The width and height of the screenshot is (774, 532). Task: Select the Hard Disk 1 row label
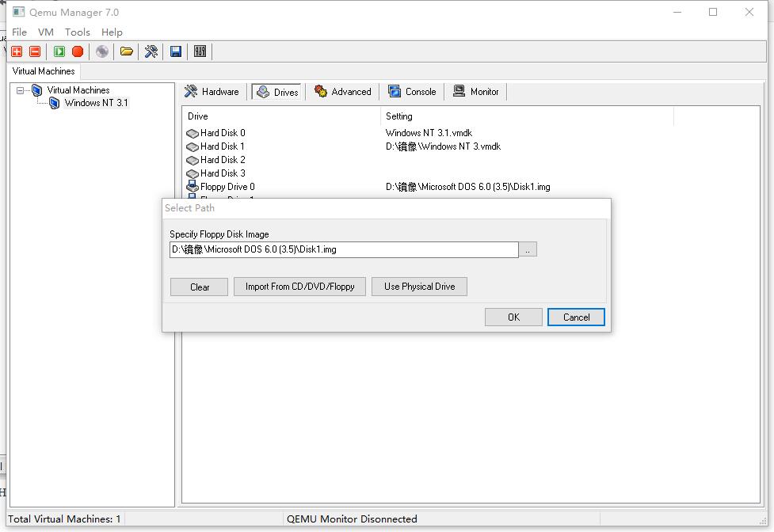pyautogui.click(x=222, y=146)
